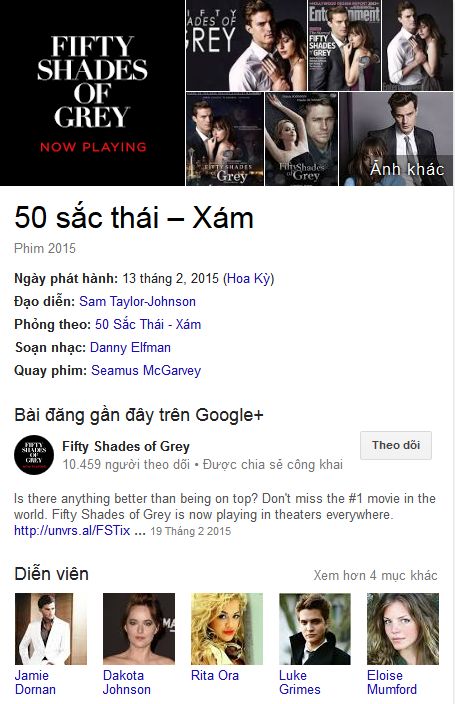Expand cast with Xem hơn 4 mục khác
The image size is (455, 704).
click(375, 576)
